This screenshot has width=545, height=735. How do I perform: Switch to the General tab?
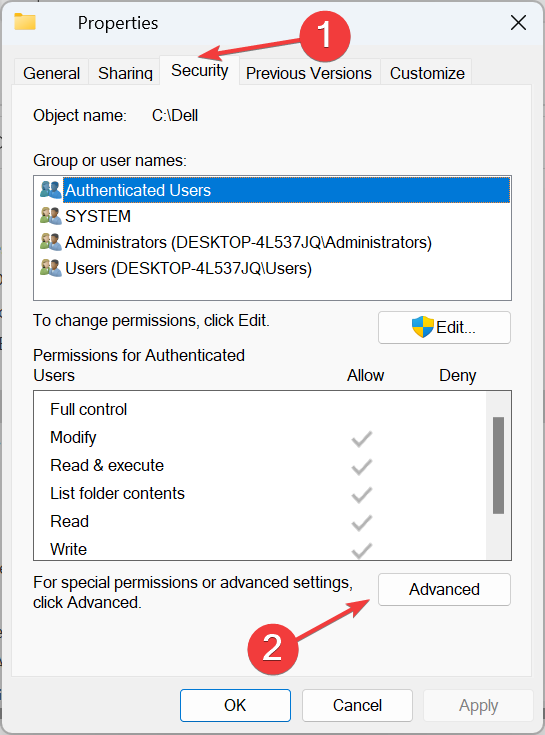click(x=52, y=73)
